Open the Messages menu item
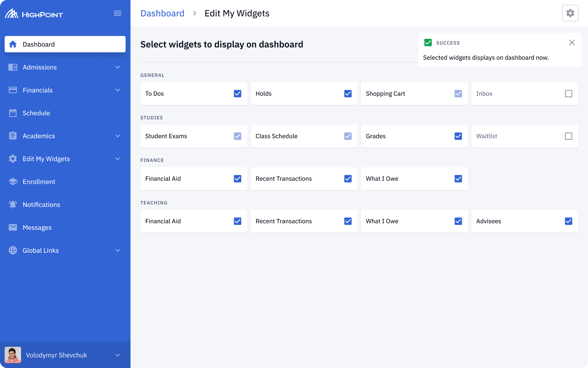Viewport: 588px width, 368px height. click(37, 227)
